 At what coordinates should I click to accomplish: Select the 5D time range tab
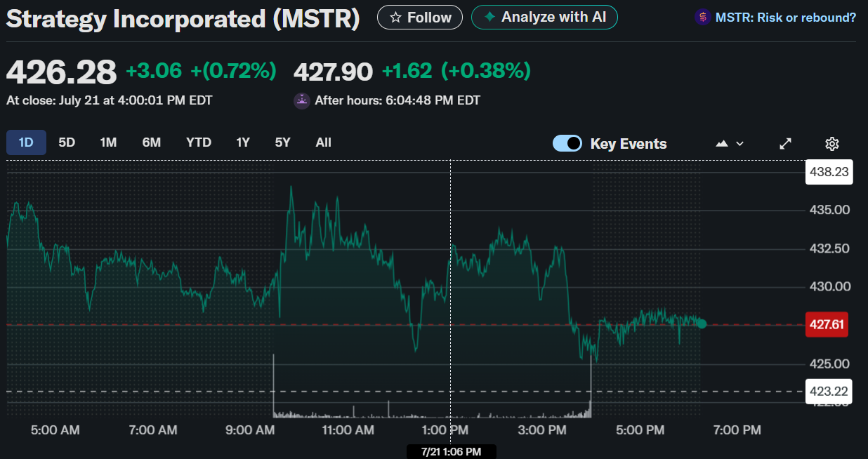tap(67, 142)
